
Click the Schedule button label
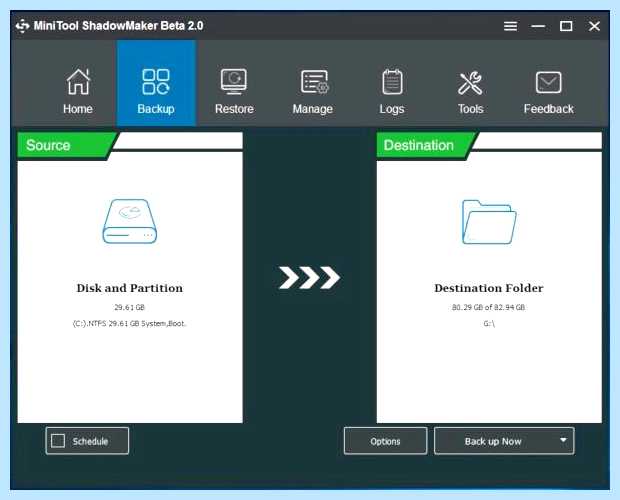(90, 441)
